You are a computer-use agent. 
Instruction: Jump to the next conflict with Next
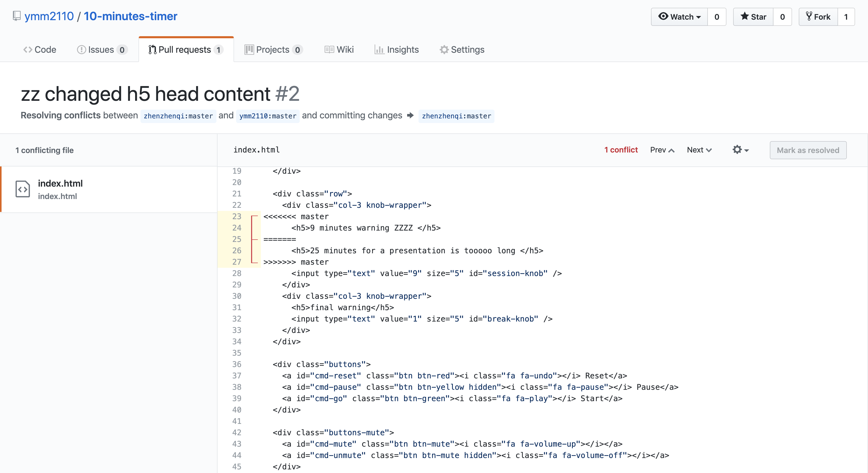[699, 150]
